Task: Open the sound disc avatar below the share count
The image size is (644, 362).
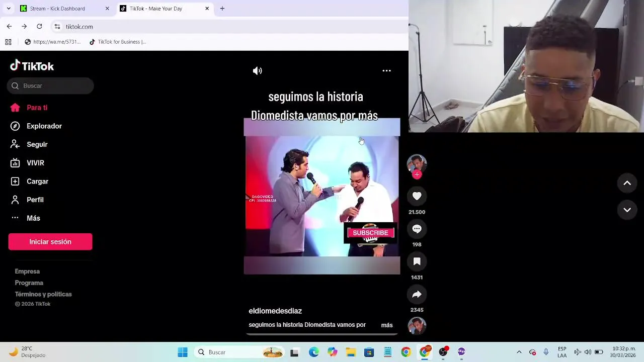Action: point(417,326)
